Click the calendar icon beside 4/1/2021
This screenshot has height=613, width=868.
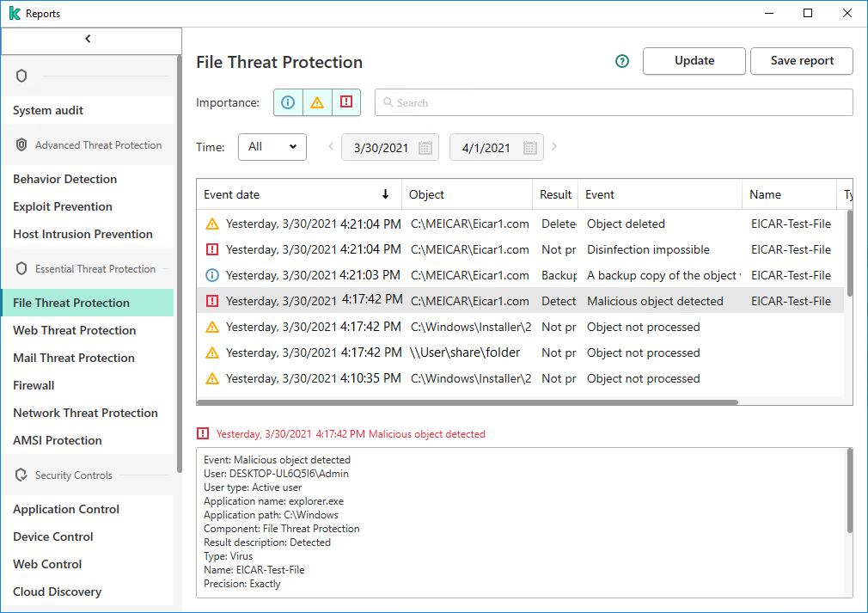528,146
